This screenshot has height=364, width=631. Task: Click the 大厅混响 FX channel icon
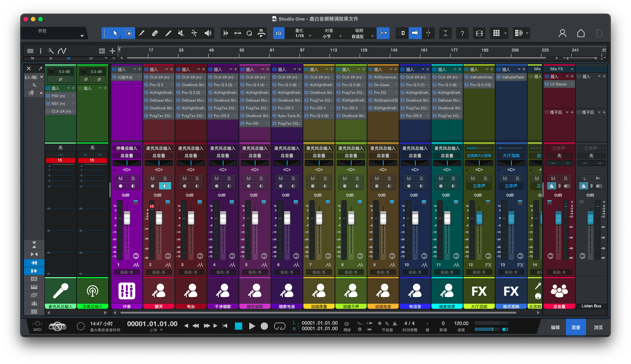point(479,291)
